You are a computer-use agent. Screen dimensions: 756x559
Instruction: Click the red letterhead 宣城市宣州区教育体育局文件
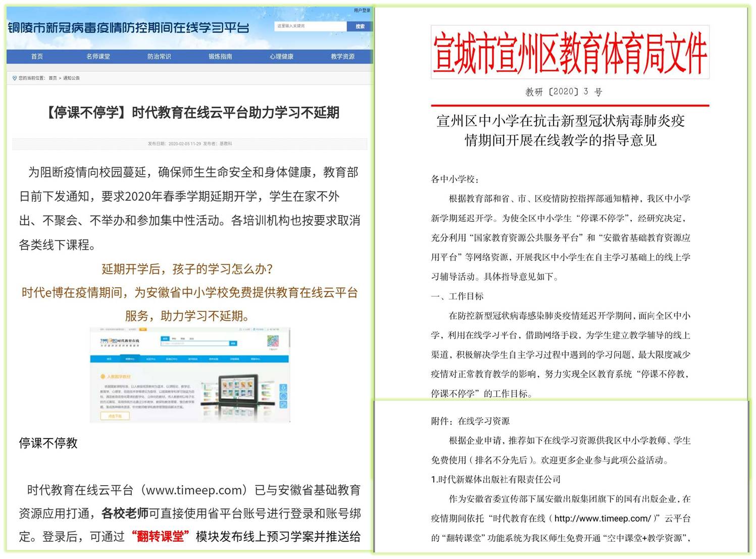coord(570,53)
